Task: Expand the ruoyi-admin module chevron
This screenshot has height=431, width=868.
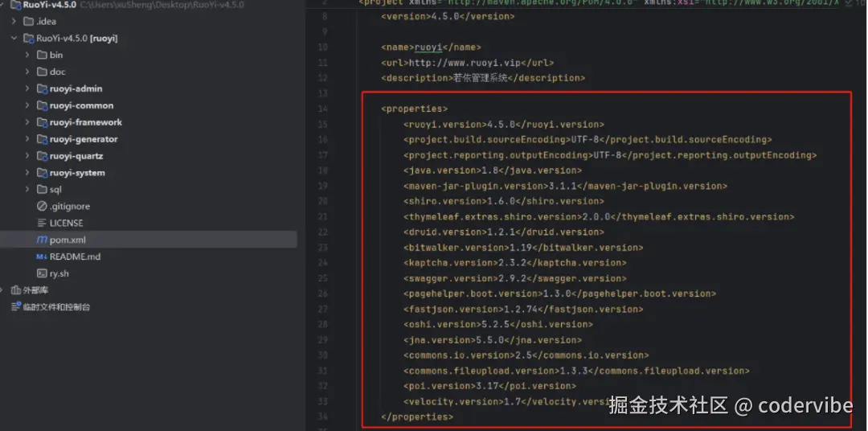Action: point(27,88)
